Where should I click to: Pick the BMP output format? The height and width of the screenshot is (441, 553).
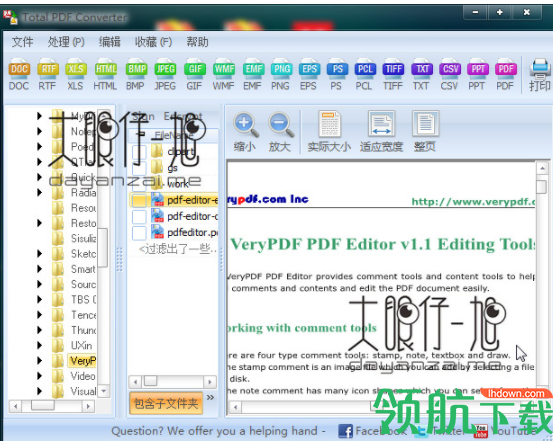[136, 75]
